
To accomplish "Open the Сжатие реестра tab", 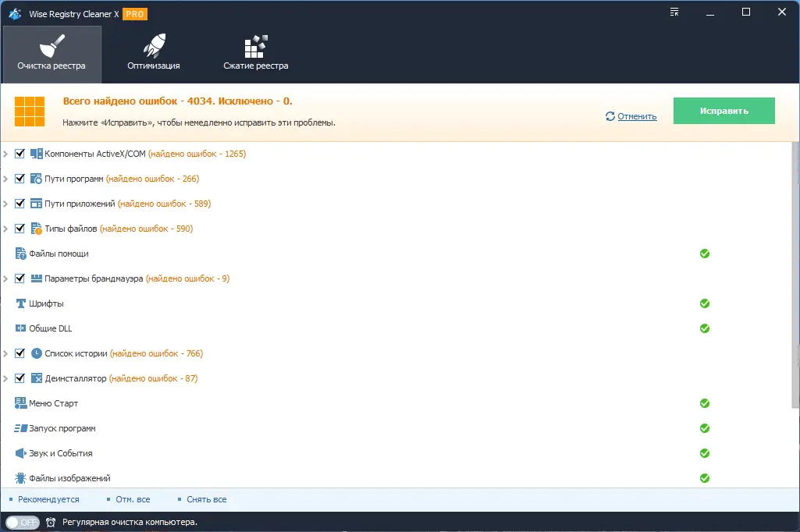I will pos(256,54).
